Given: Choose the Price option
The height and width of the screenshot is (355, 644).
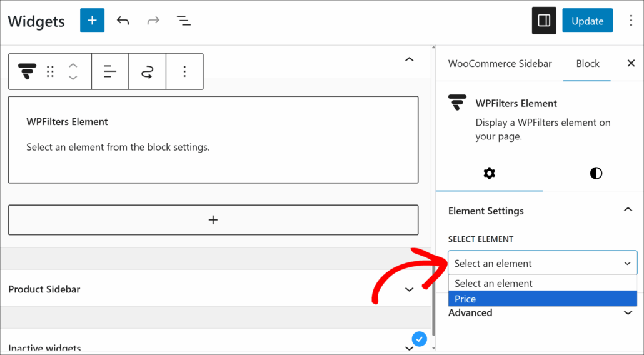Looking at the screenshot, I should 542,299.
